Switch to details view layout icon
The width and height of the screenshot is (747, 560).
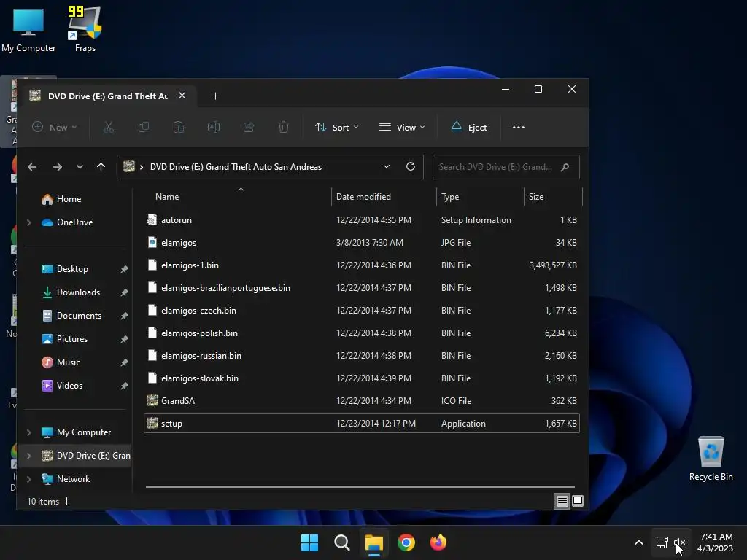[x=562, y=501]
